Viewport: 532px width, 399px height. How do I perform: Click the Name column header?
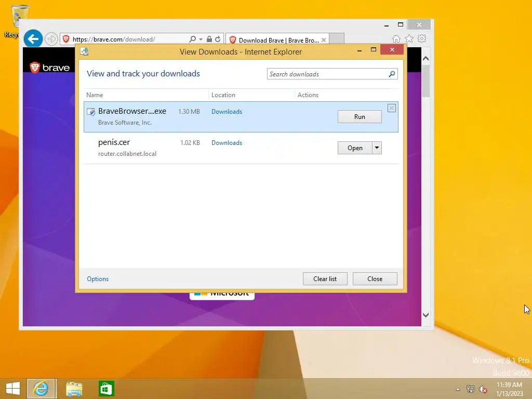tap(95, 95)
